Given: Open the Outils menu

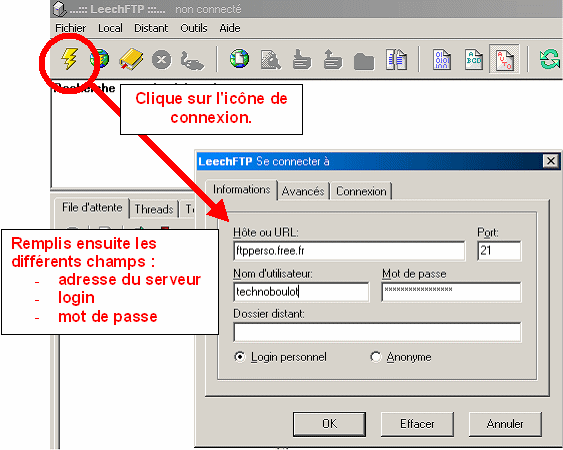Looking at the screenshot, I should point(194,28).
